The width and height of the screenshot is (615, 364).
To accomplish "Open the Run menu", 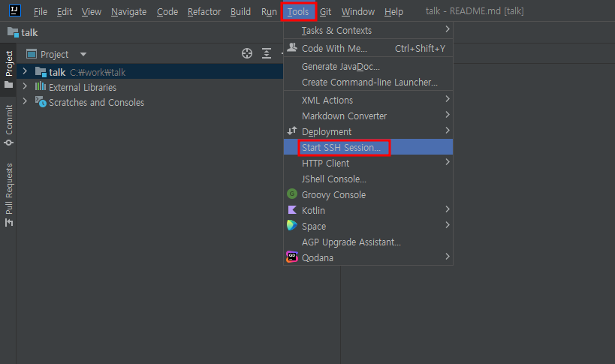I will pyautogui.click(x=269, y=12).
